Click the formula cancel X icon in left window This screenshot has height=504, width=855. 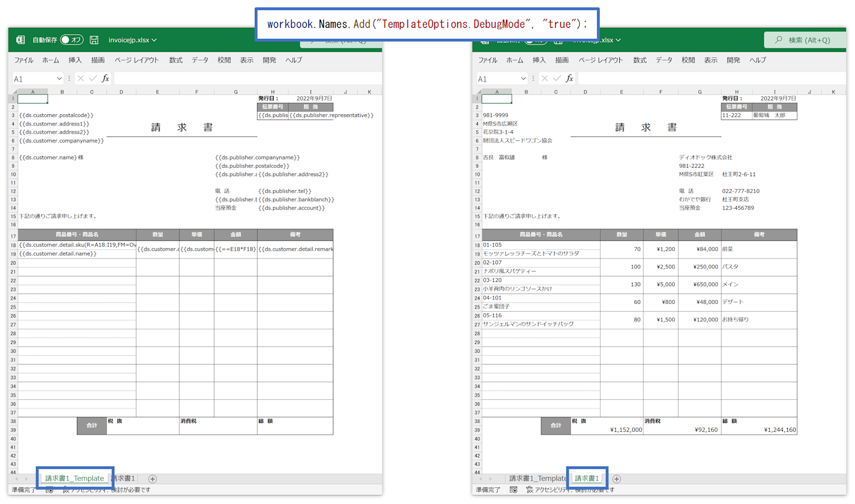[x=81, y=78]
